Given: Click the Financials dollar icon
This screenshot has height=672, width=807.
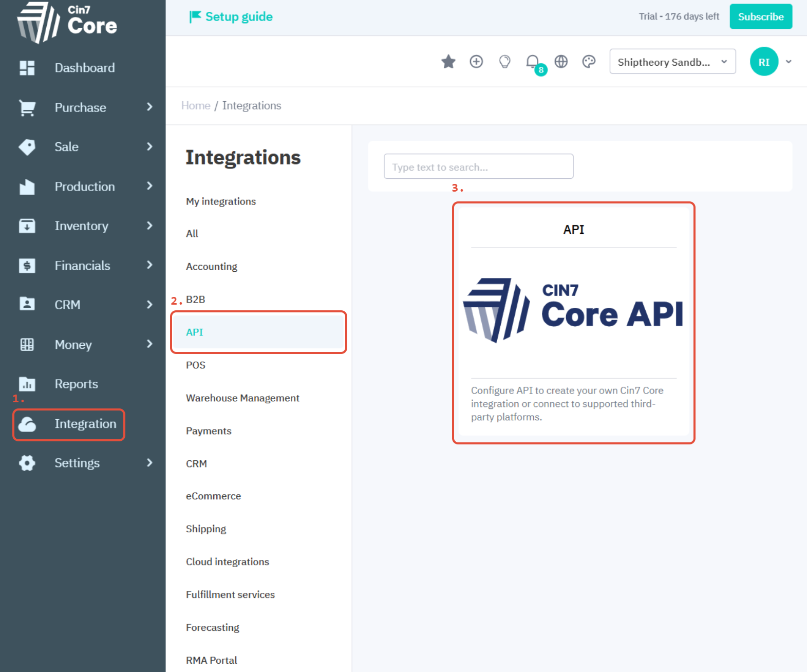Looking at the screenshot, I should pyautogui.click(x=27, y=266).
